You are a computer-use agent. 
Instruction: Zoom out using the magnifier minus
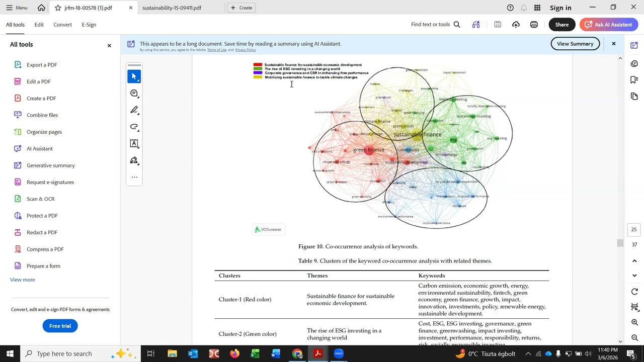[634, 338]
